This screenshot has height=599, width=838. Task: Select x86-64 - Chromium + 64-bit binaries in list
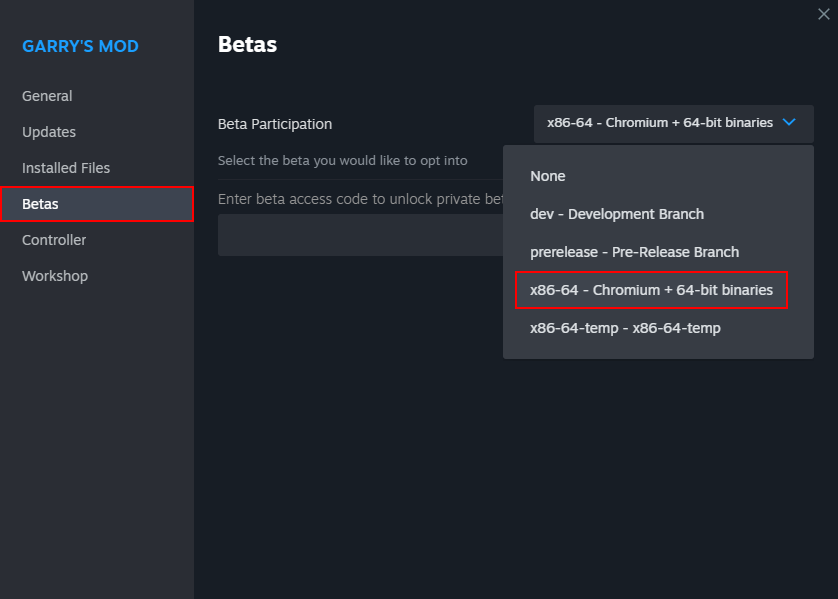[x=651, y=290]
